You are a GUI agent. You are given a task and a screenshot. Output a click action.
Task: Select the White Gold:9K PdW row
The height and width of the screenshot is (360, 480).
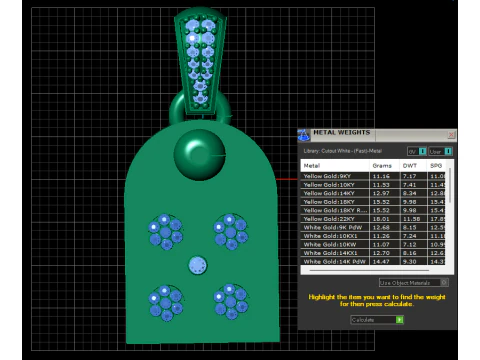point(373,227)
